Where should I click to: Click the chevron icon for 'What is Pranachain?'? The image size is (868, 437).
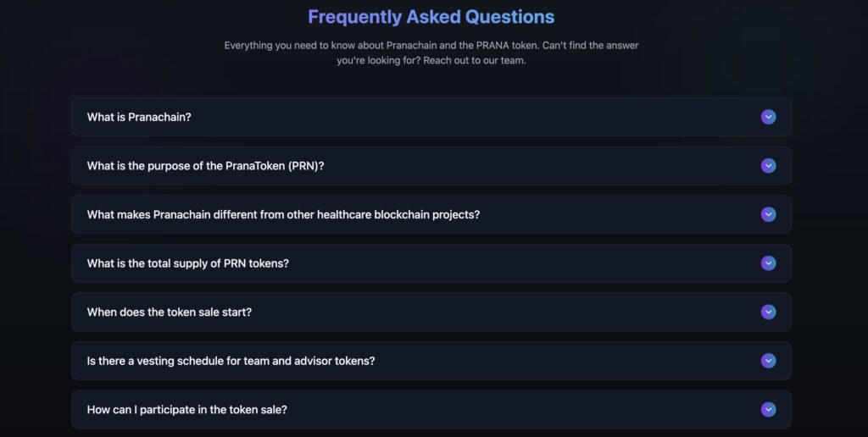[x=768, y=117]
